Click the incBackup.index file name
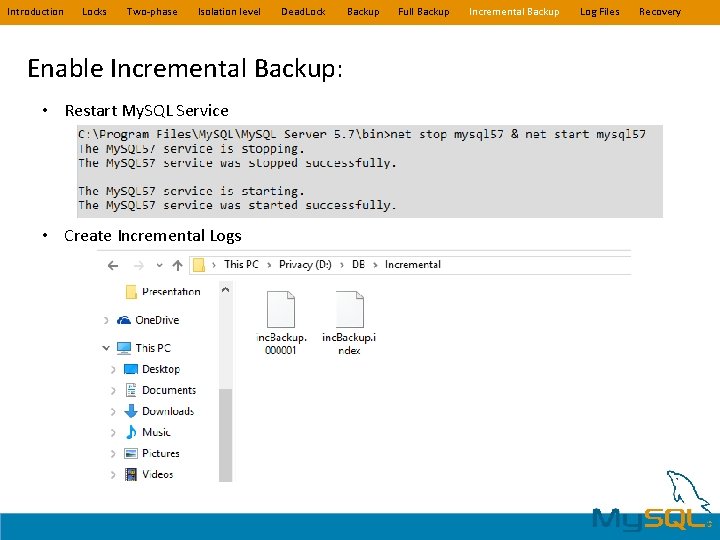Image resolution: width=720 pixels, height=540 pixels. pos(349,344)
